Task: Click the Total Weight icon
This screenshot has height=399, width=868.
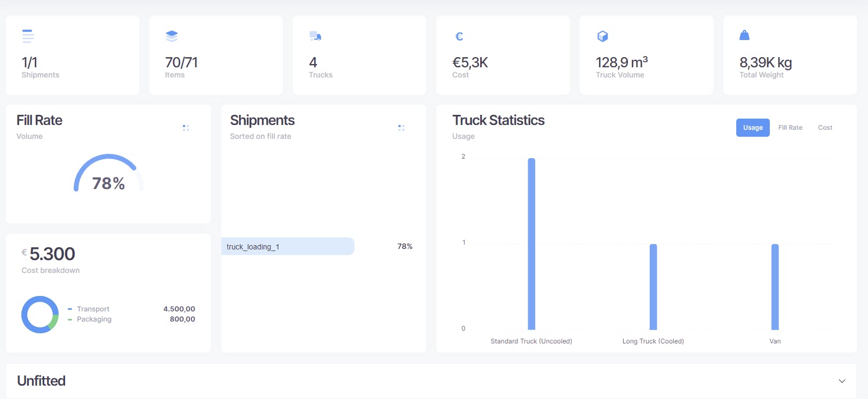Action: tap(745, 36)
